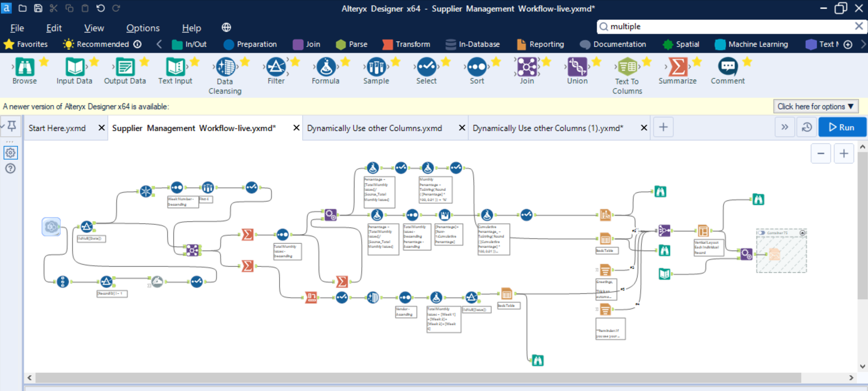
Task: Toggle the favorite star on Comment tool
Action: tap(747, 62)
